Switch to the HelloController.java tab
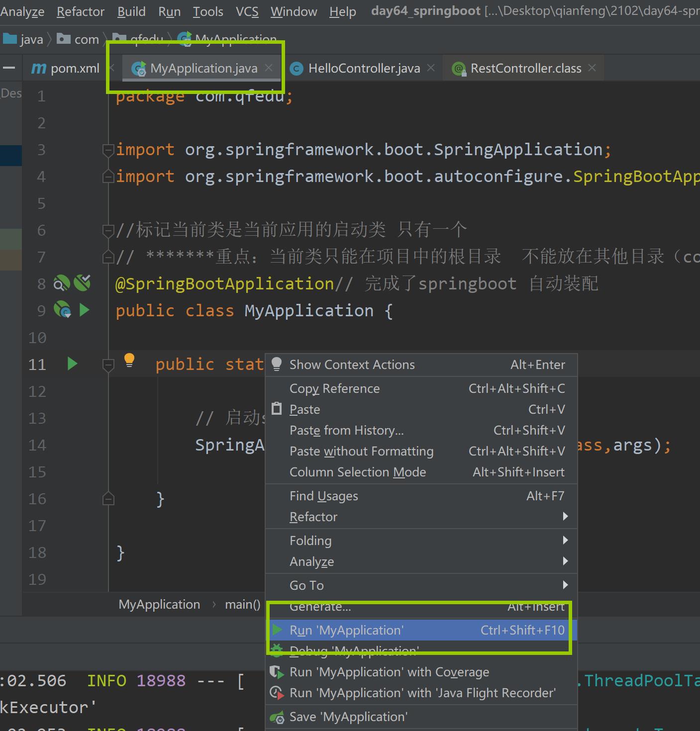Image resolution: width=700 pixels, height=731 pixels. 364,68
